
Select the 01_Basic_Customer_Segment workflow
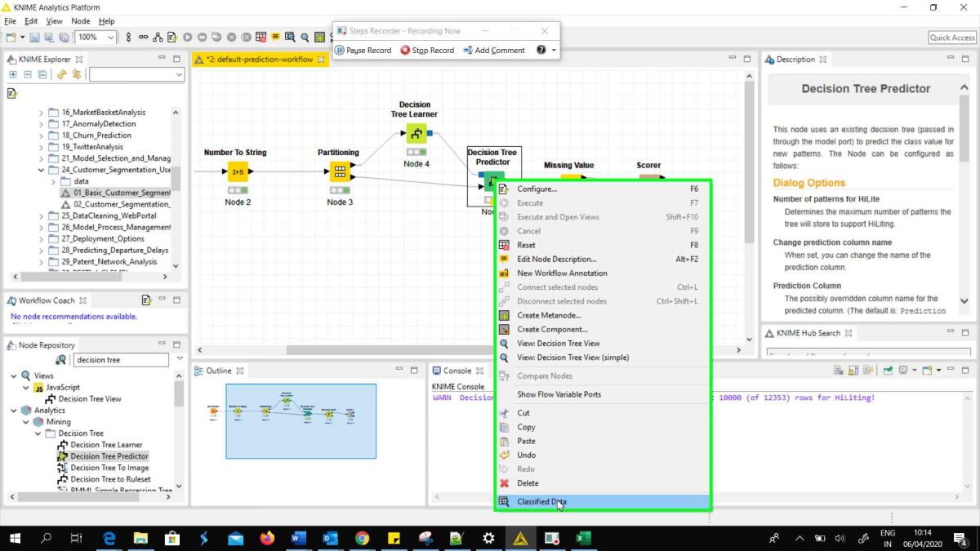click(122, 193)
